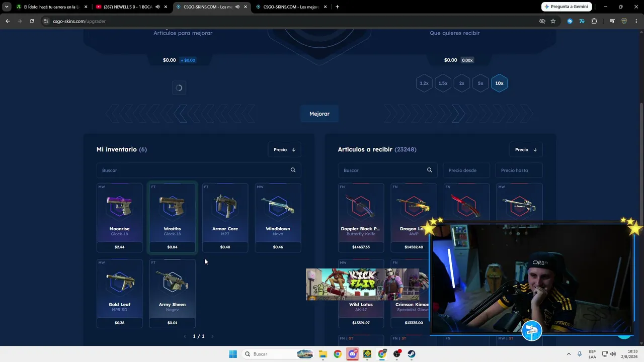644x362 pixels.
Task: Go to next inventory page arrow
Action: tap(212, 336)
